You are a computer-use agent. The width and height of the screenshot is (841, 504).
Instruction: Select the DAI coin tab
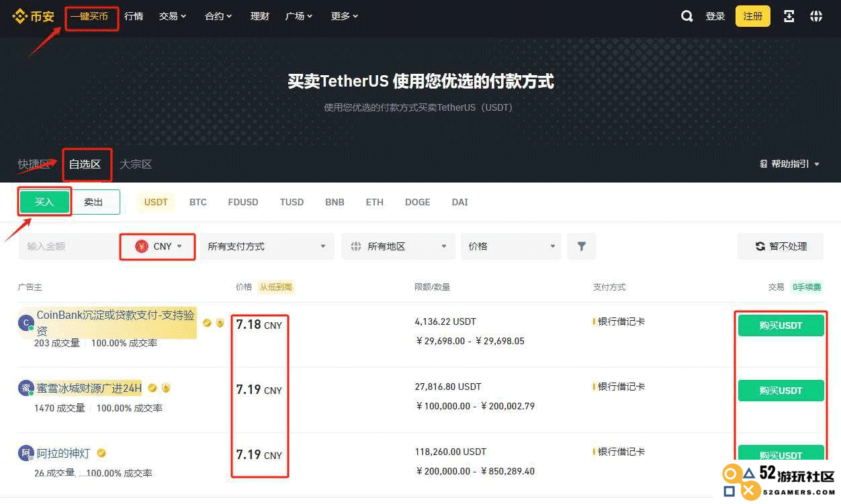pos(460,202)
